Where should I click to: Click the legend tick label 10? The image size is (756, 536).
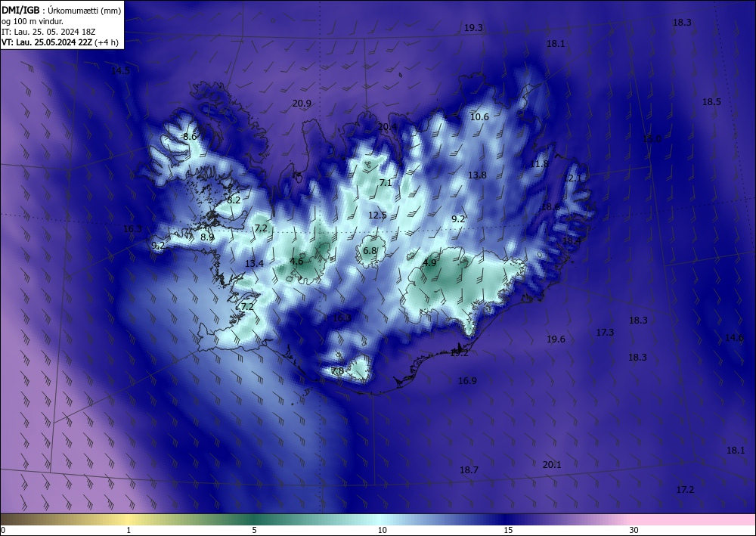pos(382,530)
